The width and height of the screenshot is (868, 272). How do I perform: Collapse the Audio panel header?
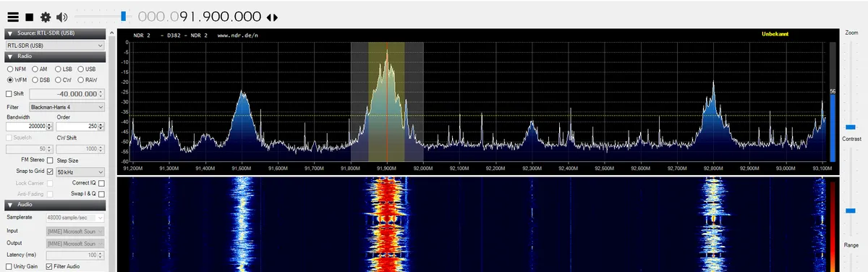click(56, 205)
